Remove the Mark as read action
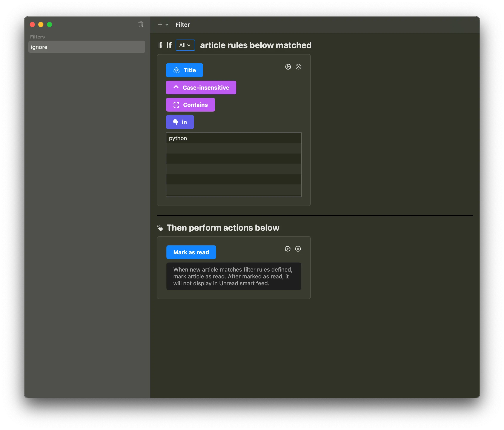The height and width of the screenshot is (430, 504). (x=298, y=249)
